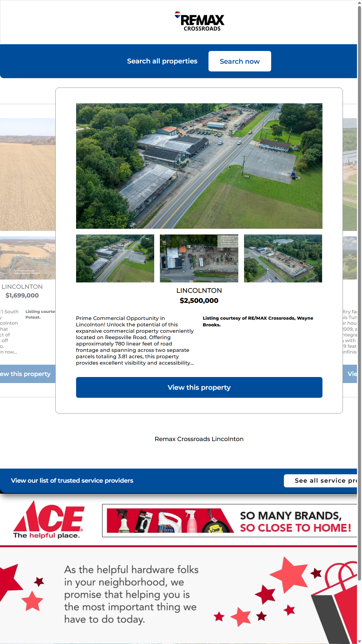Screen dimensions: 362x644
Task: Click the So Many Brands ACE banner
Action: (230, 521)
